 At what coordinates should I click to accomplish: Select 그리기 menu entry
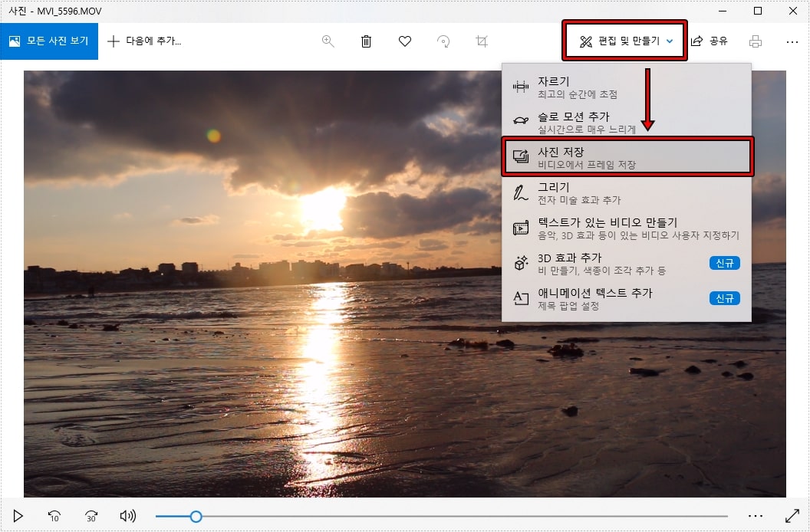(x=626, y=192)
